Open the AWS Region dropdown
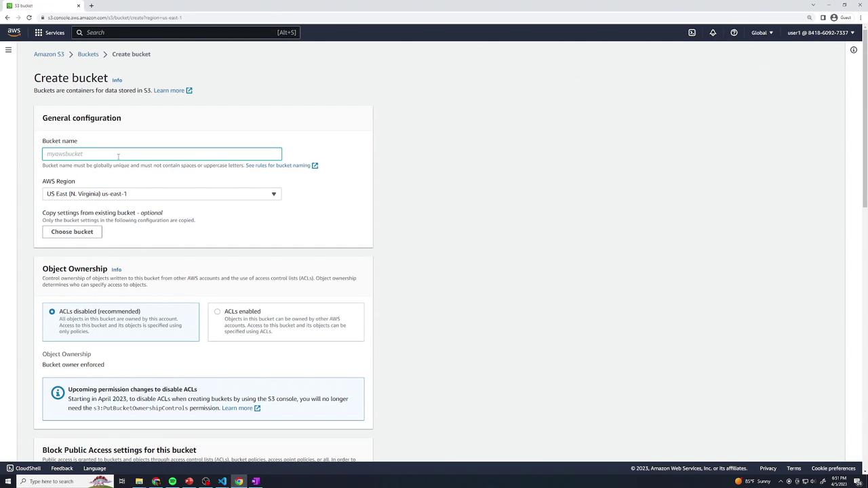 point(161,194)
